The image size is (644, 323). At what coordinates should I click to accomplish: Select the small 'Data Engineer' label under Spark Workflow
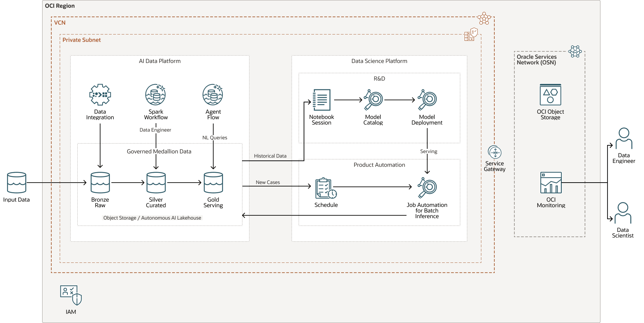[155, 130]
